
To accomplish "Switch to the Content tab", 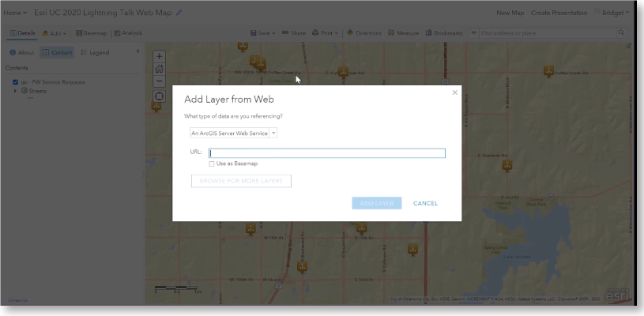I will (x=57, y=52).
